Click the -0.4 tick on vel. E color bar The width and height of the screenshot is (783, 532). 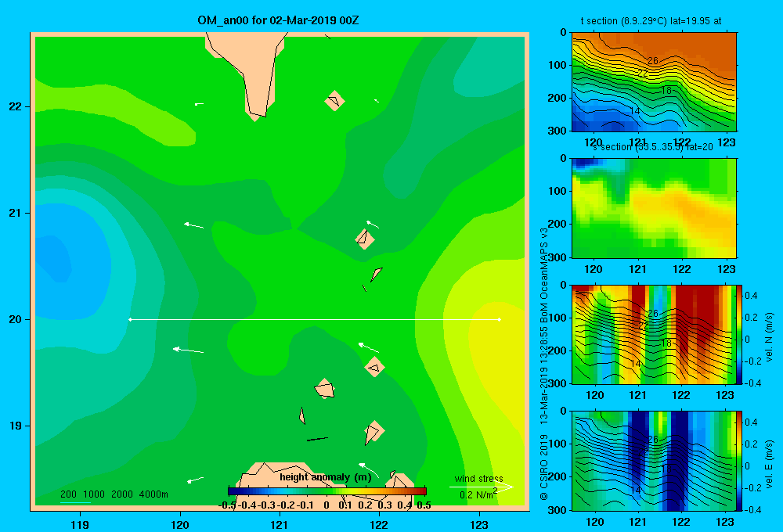pyautogui.click(x=752, y=509)
